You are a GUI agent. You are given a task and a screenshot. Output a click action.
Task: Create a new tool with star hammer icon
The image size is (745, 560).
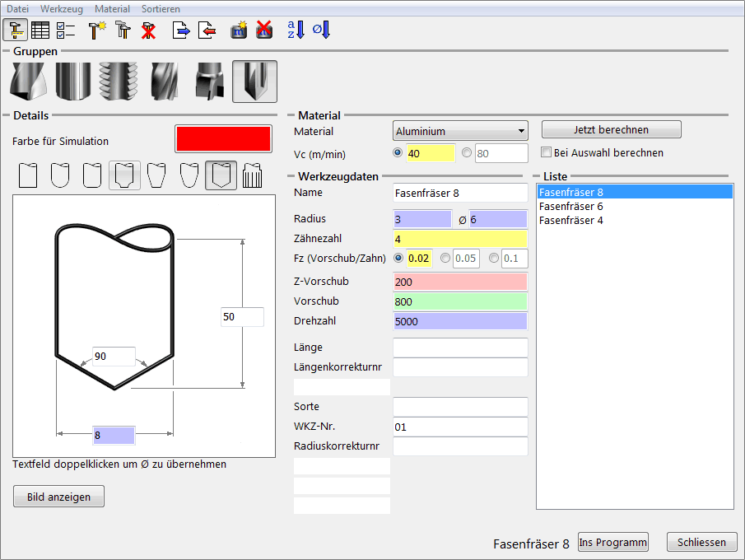pos(97,30)
